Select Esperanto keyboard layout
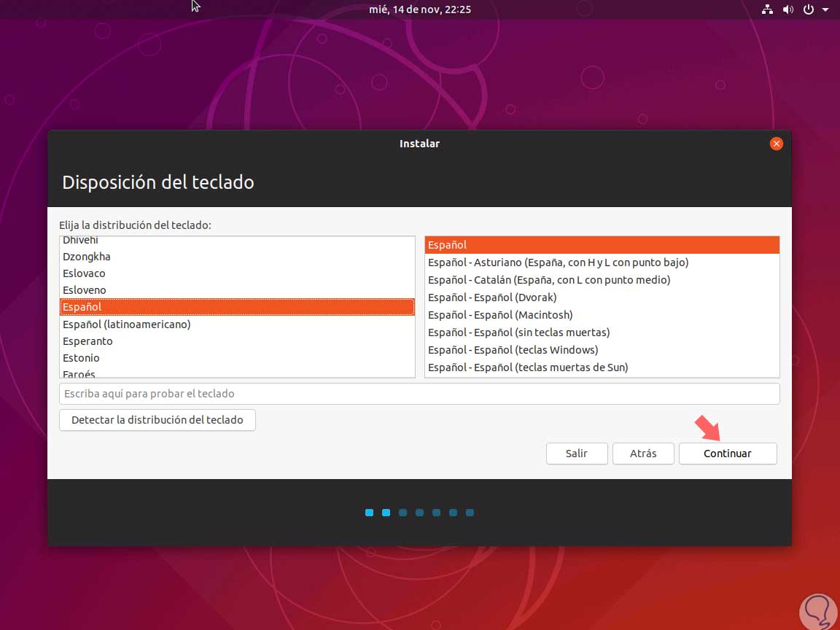Viewport: 840px width, 630px height. click(x=237, y=341)
